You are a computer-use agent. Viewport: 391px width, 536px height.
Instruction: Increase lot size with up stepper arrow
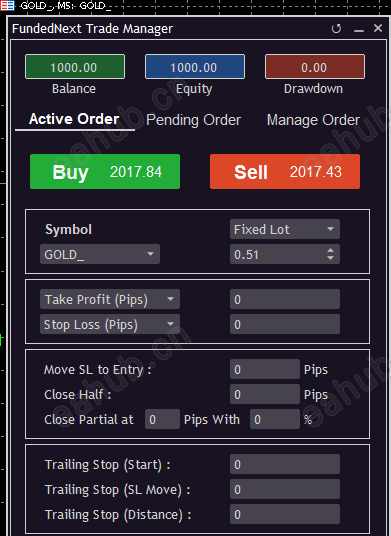pyautogui.click(x=330, y=251)
